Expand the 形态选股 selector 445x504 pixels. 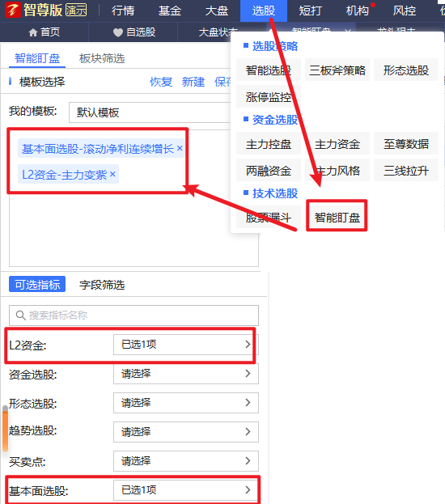186,403
